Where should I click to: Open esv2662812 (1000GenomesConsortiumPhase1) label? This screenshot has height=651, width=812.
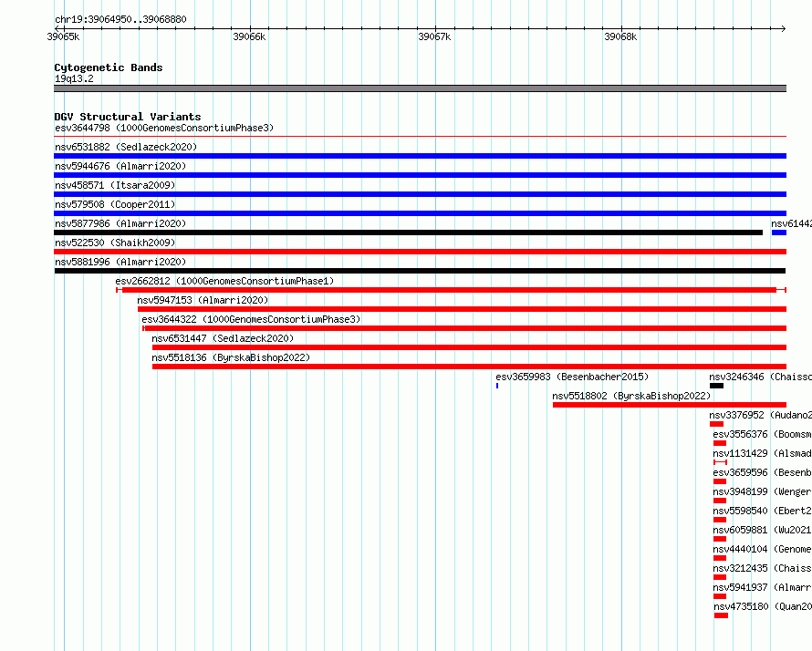point(224,281)
